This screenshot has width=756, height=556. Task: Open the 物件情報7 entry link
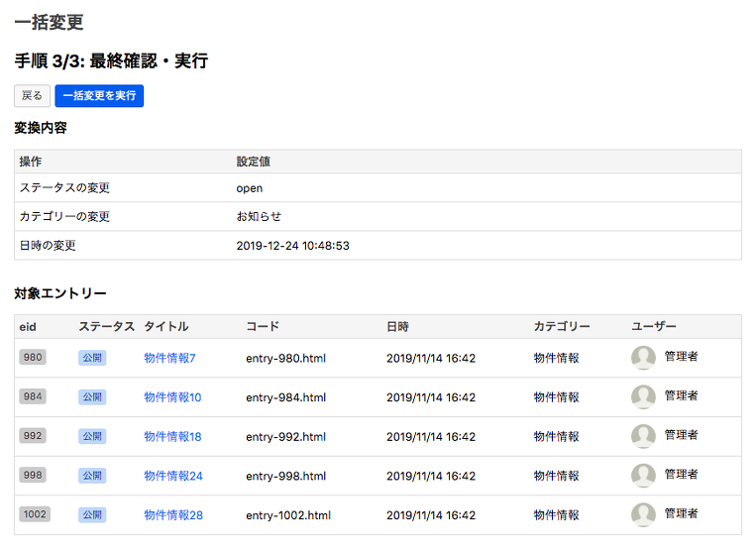[x=169, y=358]
